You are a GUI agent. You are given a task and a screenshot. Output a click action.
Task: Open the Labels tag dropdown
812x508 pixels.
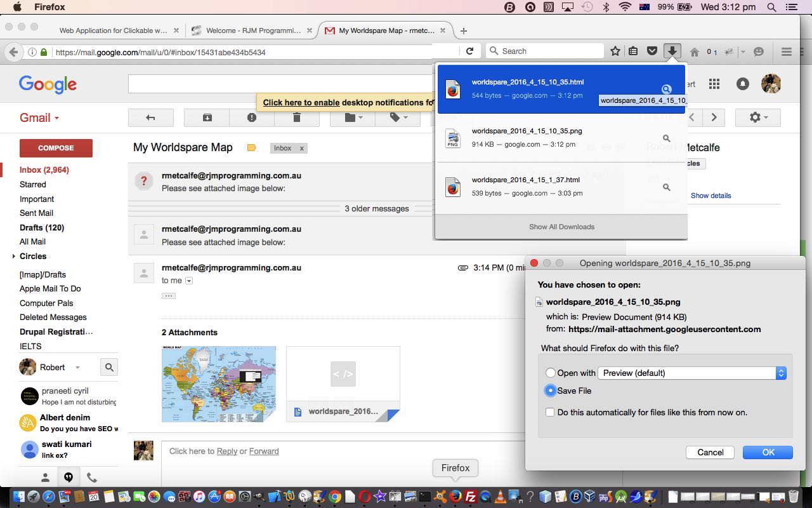(398, 117)
